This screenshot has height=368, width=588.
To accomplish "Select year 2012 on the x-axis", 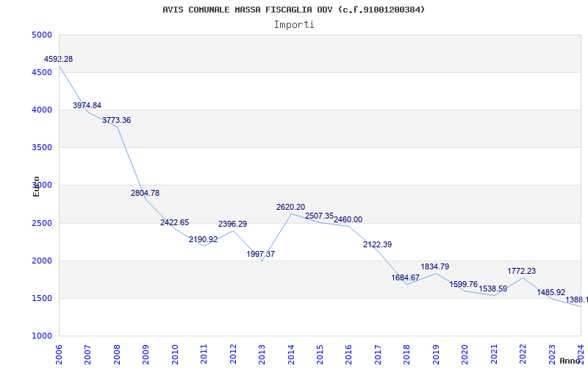I will tap(233, 354).
